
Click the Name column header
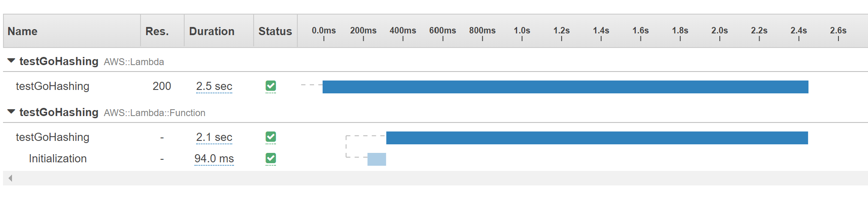[x=23, y=31]
